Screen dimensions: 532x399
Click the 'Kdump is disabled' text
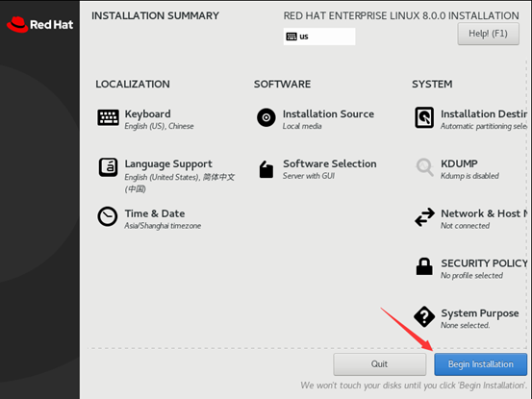pyautogui.click(x=469, y=176)
